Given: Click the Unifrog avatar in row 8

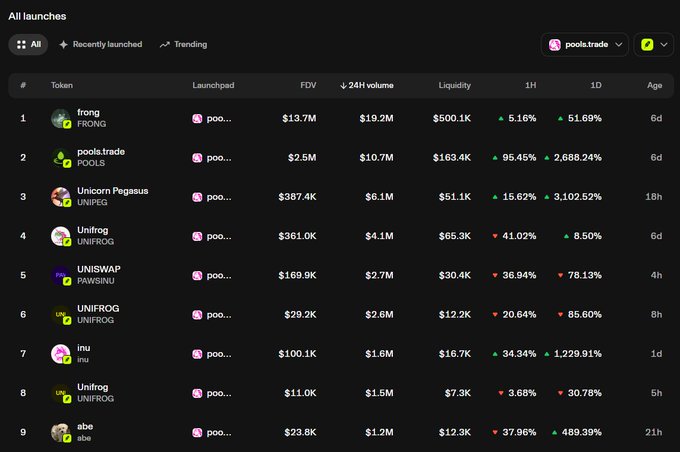Looking at the screenshot, I should [x=61, y=393].
